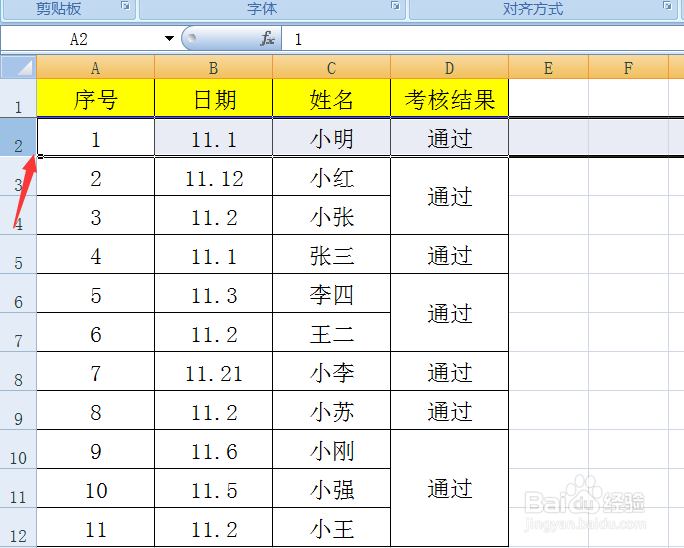Open the Font group dialog launcher
This screenshot has height=548, width=684.
tap(396, 6)
